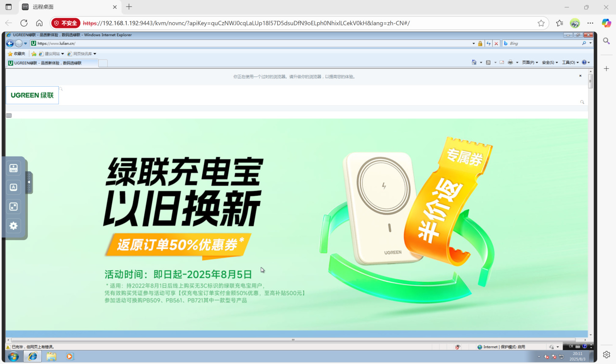
Task: Click the IE print icon
Action: point(510,63)
